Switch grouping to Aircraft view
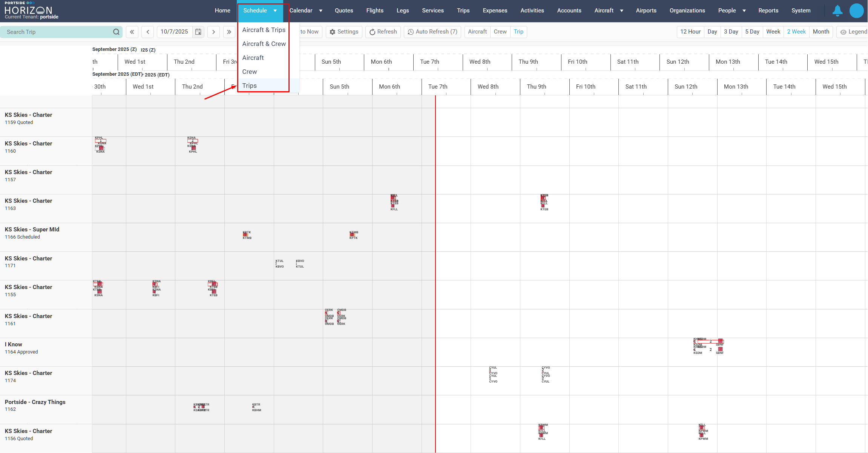This screenshot has width=868, height=453. click(477, 32)
